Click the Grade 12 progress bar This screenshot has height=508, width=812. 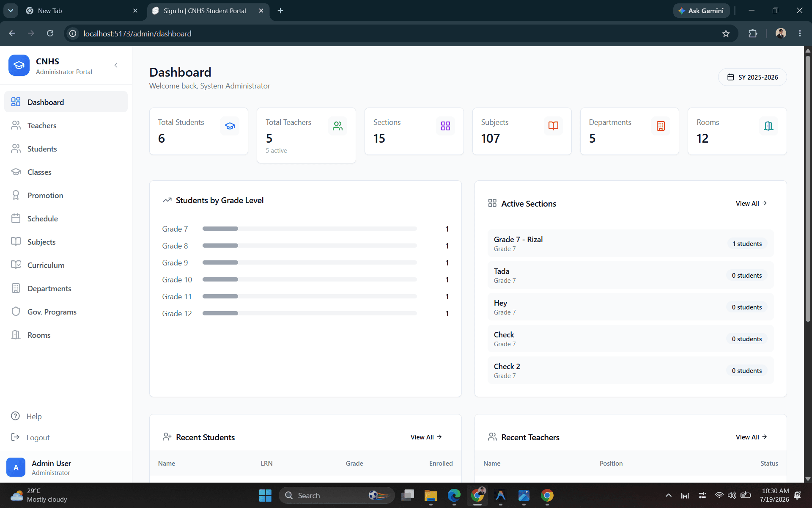[x=310, y=313]
